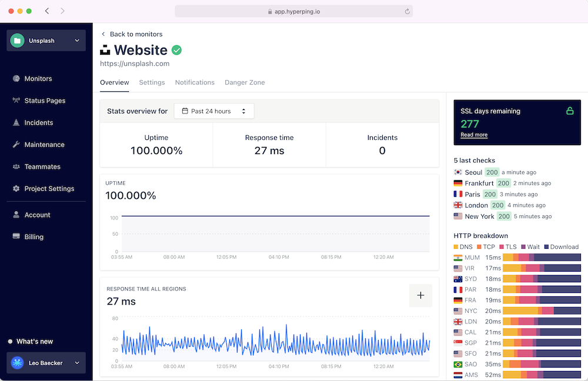588x381 pixels.
Task: Click the Project Settings gear icon
Action: click(16, 189)
